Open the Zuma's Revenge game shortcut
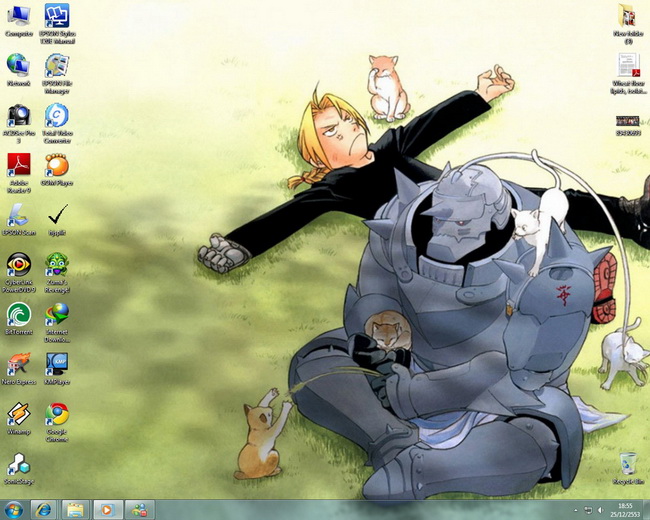650x520 pixels. point(57,273)
